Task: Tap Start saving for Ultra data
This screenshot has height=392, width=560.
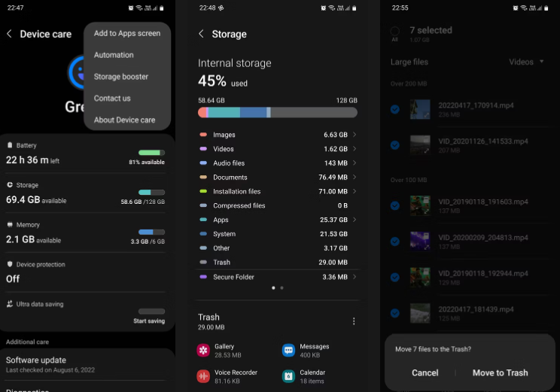Action: pos(149,321)
